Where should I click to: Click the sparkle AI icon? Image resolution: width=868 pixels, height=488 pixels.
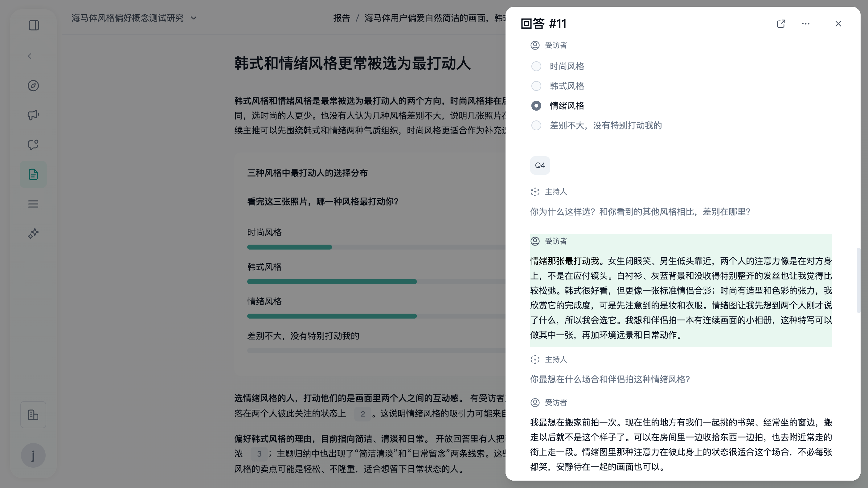click(33, 234)
